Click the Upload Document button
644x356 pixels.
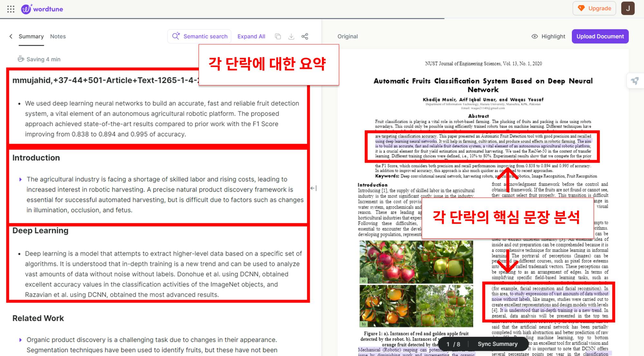[600, 36]
